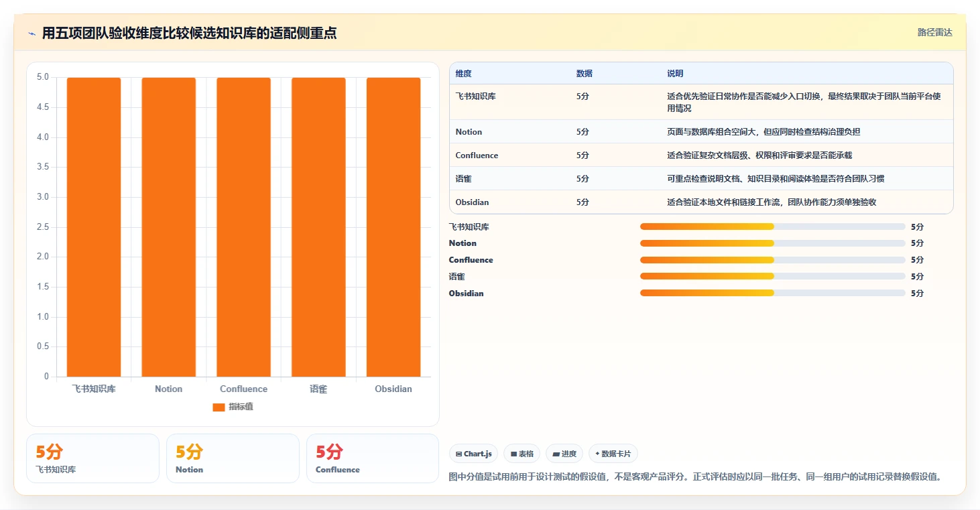980x510 pixels.
Task: Click the 飞书知识库 progress bar
Action: tap(773, 227)
